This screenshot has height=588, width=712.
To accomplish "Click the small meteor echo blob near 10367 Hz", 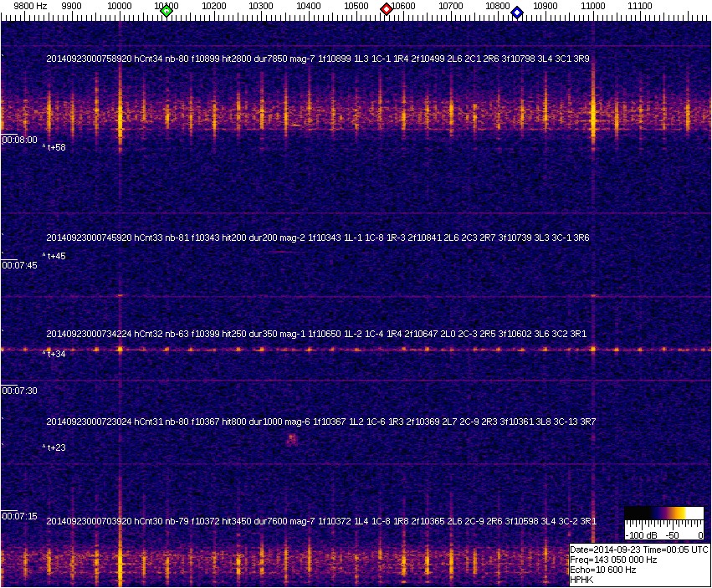I will [x=291, y=440].
